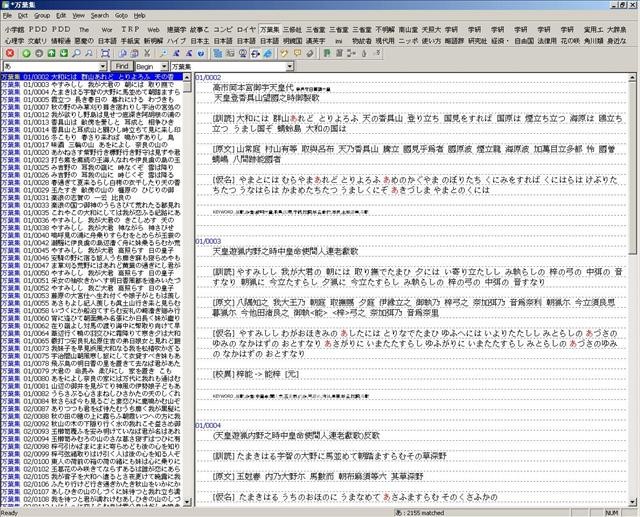Open the Edit menu
Viewport: 640px width, 517px height.
click(61, 16)
